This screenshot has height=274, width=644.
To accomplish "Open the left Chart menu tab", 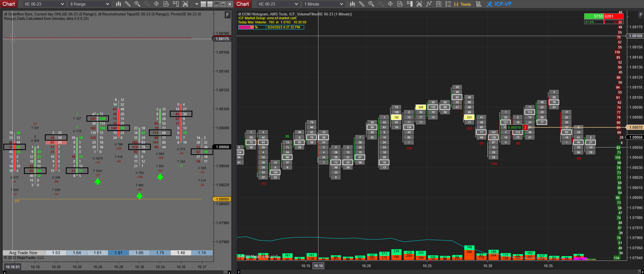I will [x=9, y=4].
